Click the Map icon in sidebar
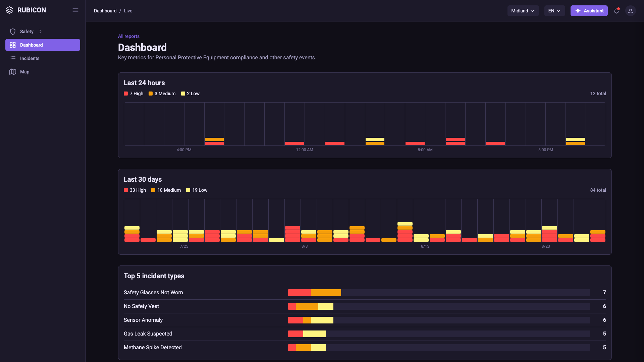 [13, 72]
